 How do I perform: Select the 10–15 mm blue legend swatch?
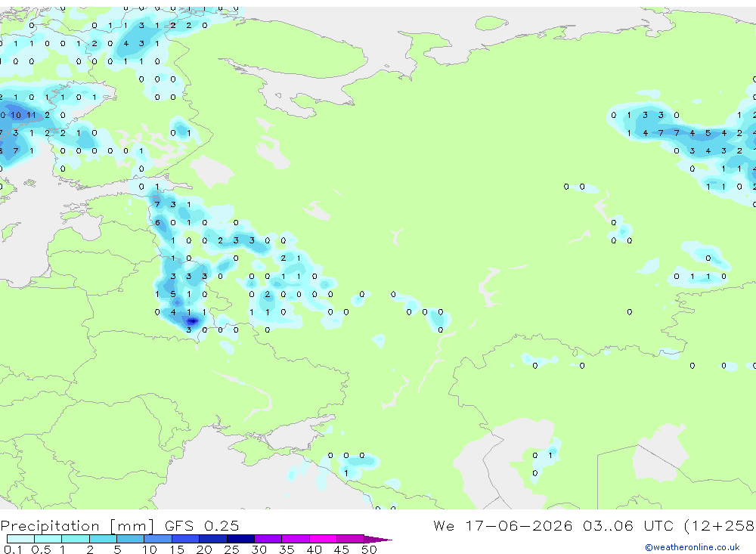[158, 539]
